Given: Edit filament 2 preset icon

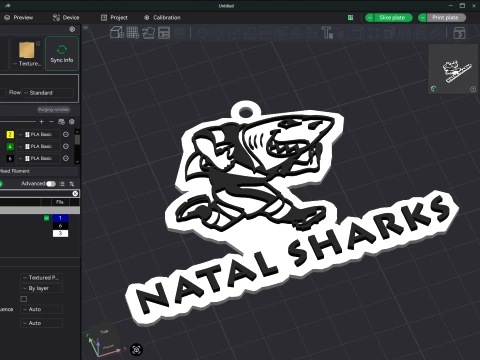Looking at the screenshot, I should click(x=66, y=134).
